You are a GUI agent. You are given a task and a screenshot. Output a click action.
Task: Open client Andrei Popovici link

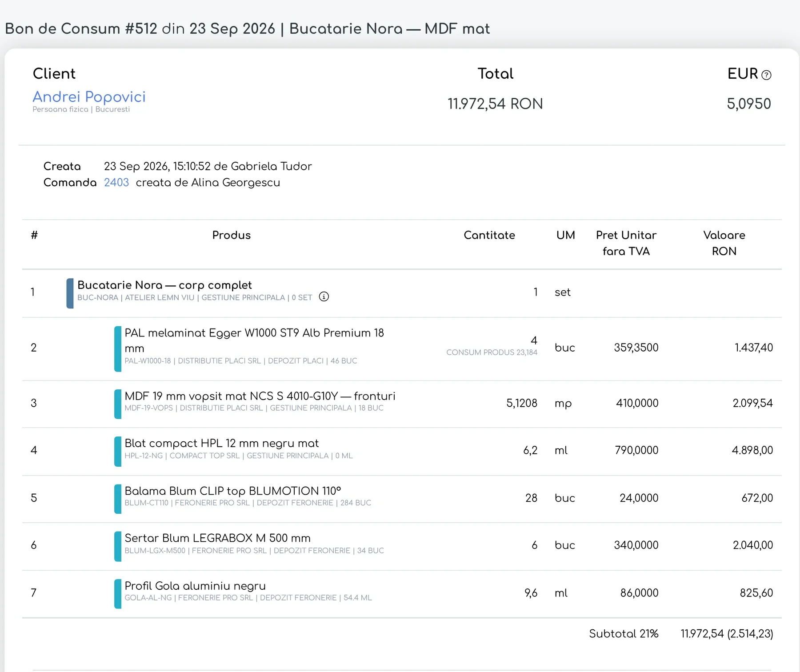pyautogui.click(x=89, y=96)
